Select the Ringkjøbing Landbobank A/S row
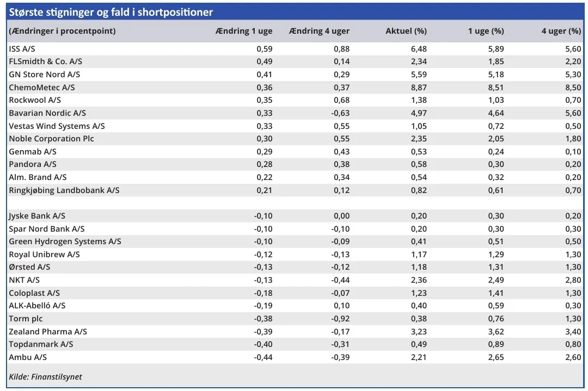This screenshot has height=391, width=588. (64, 190)
